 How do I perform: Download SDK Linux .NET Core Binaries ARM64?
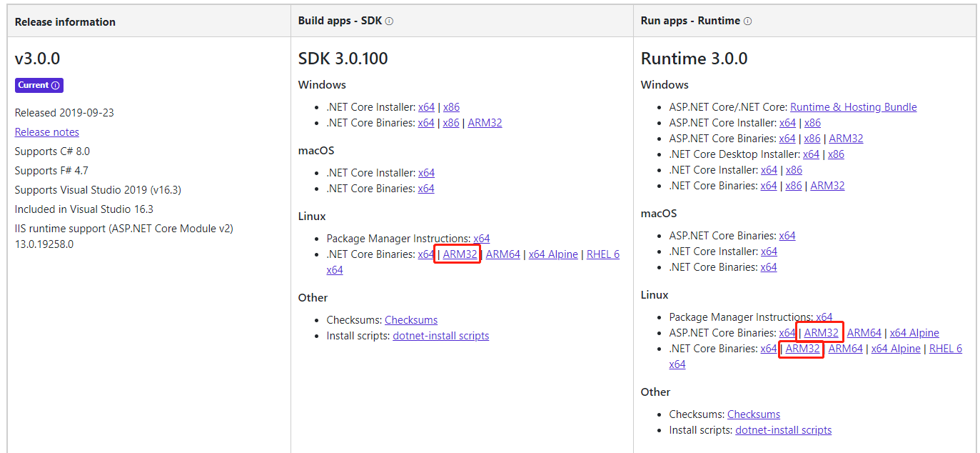(x=503, y=254)
